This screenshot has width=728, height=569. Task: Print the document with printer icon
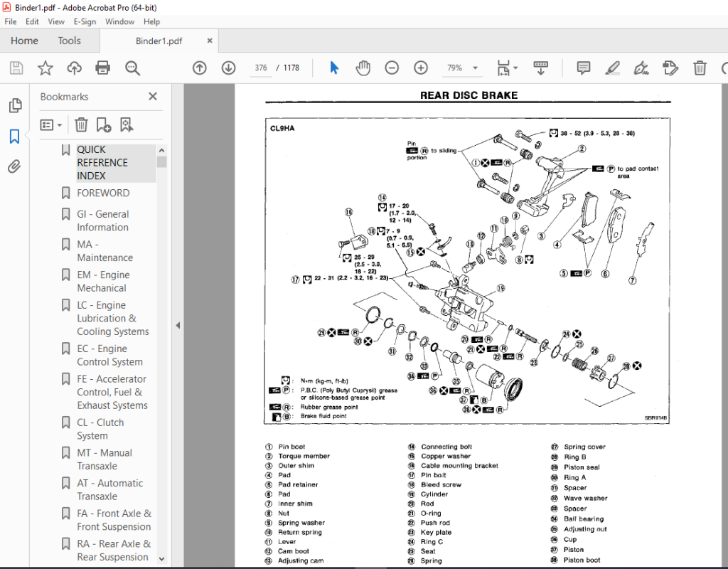pyautogui.click(x=102, y=68)
